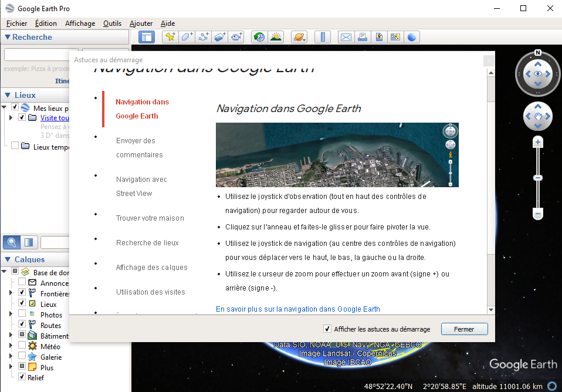
Task: Expand the Visite touristique folder
Action: 11,117
